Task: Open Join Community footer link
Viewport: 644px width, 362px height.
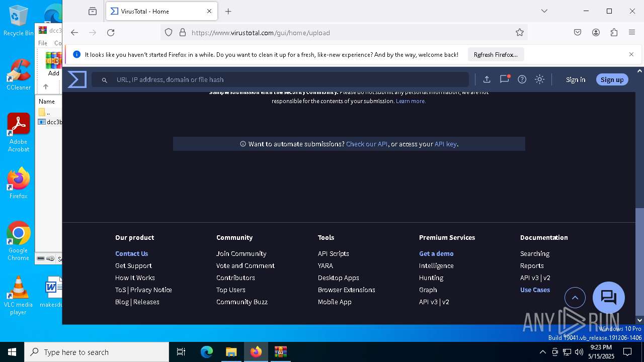Action: coord(242,253)
